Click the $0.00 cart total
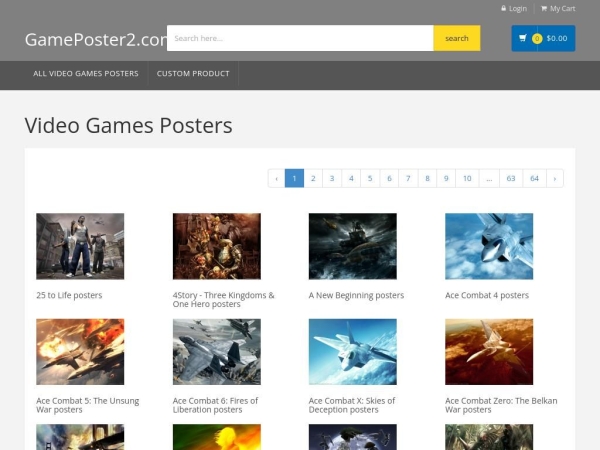Image resolution: width=600 pixels, height=450 pixels. (557, 38)
